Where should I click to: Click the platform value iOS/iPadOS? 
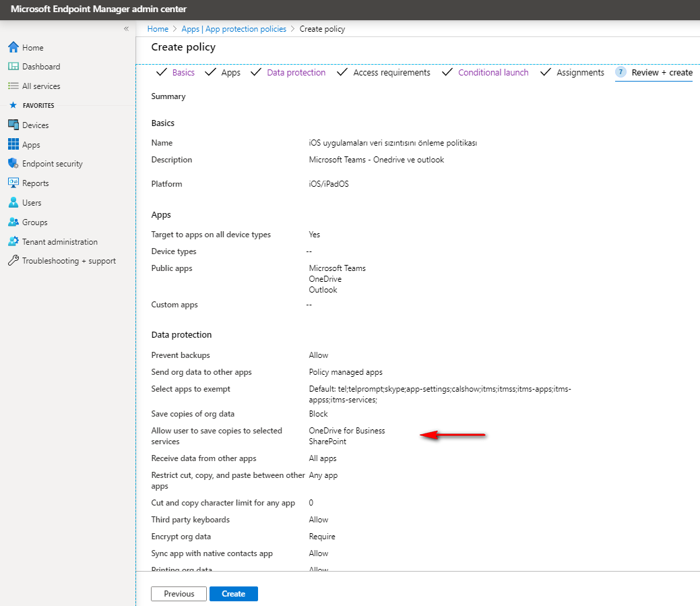(329, 183)
